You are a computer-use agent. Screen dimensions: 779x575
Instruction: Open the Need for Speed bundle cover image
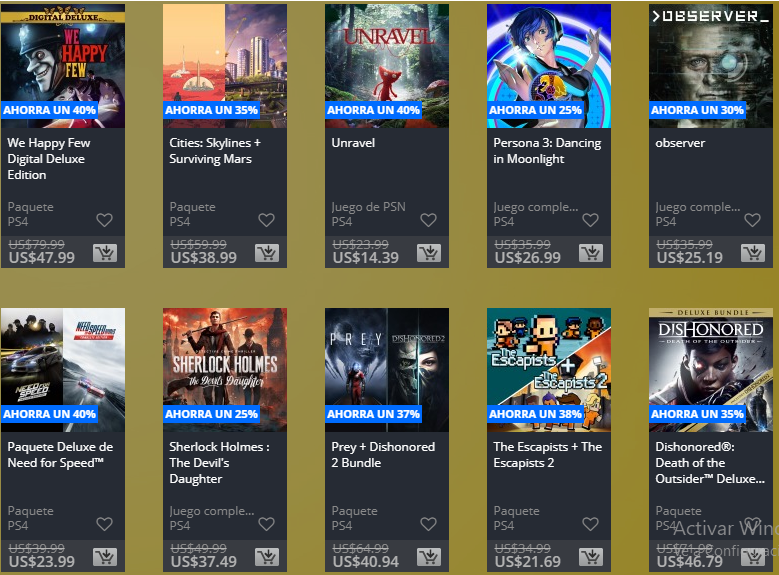[63, 370]
